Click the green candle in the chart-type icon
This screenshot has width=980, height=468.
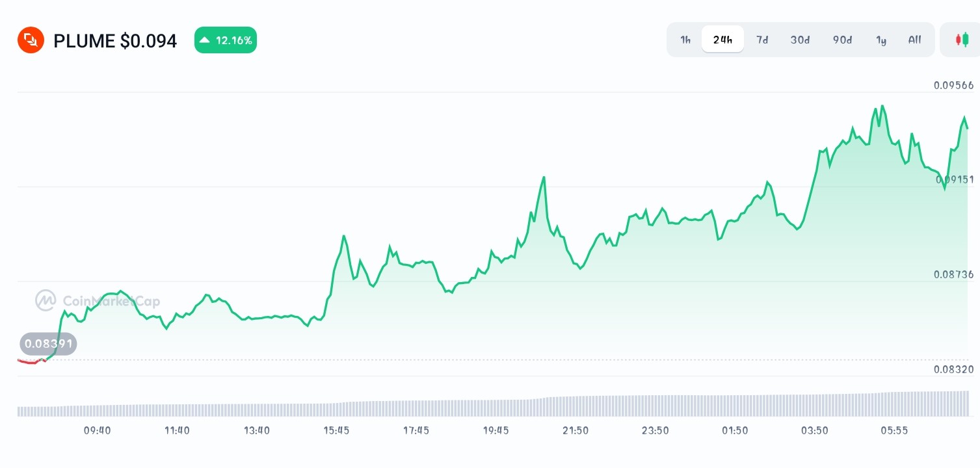[966, 39]
